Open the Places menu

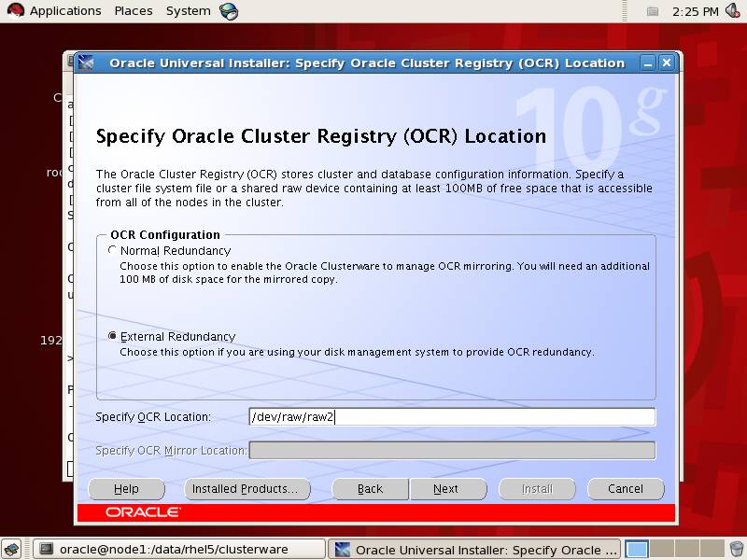click(134, 11)
